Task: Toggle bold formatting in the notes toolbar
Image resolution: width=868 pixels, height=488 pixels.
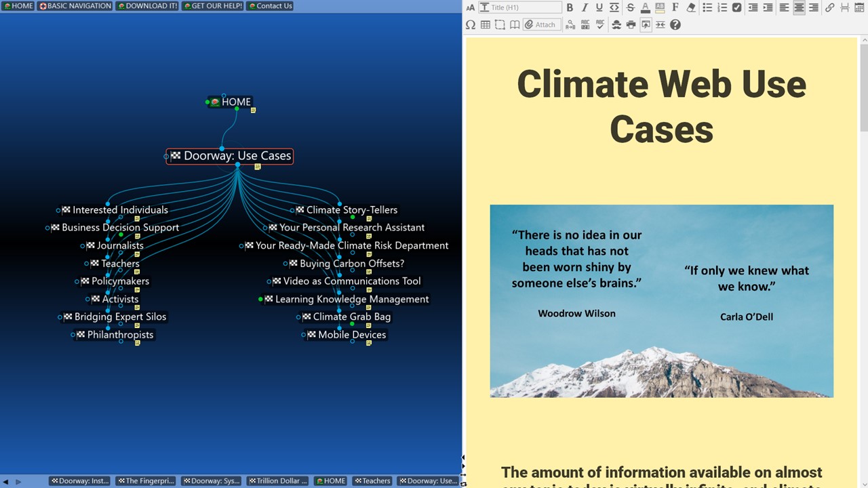Action: tap(570, 7)
